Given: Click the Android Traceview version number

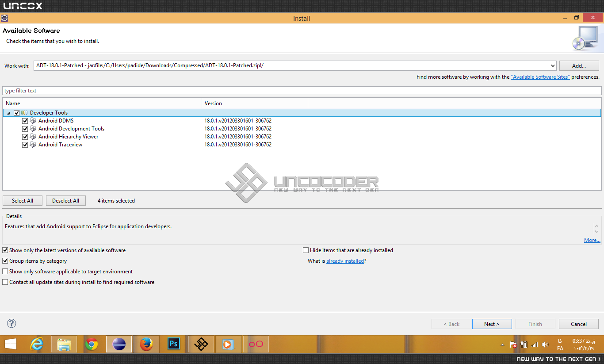Looking at the screenshot, I should pos(238,145).
